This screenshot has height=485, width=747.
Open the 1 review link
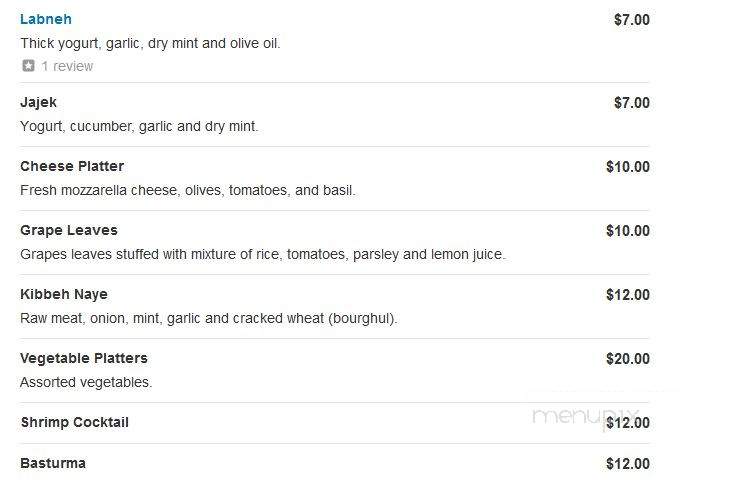pos(67,66)
